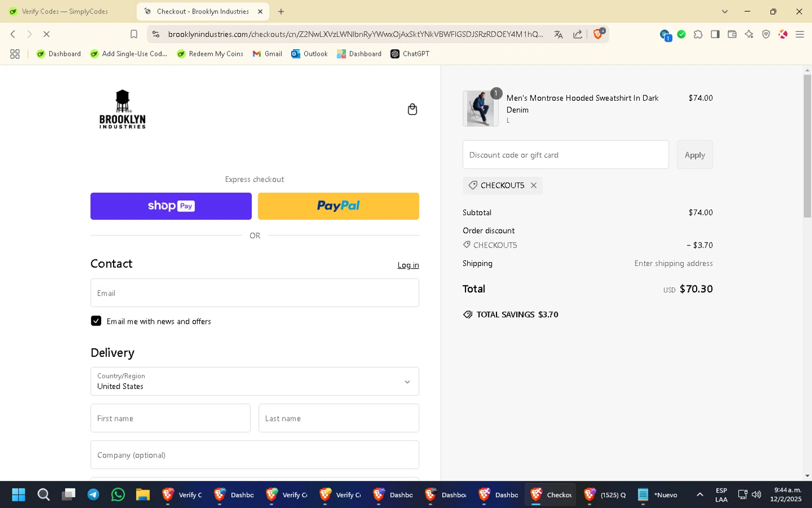Toggle the browser sidebar panel icon
This screenshot has height=508, width=812.
point(715,34)
